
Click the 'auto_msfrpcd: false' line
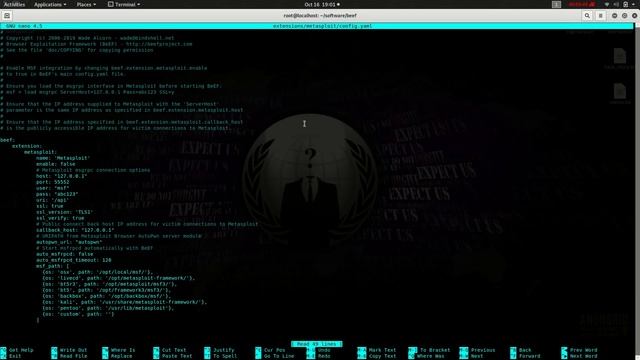pyautogui.click(x=64, y=254)
